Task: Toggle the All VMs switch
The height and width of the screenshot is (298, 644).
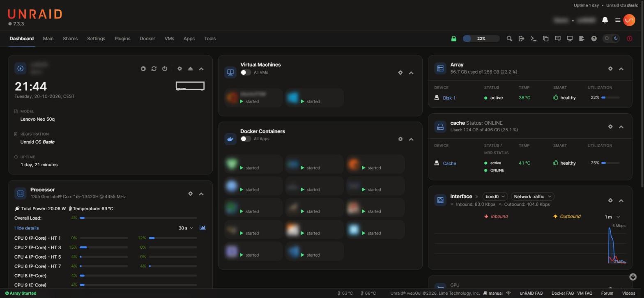Action: pos(246,72)
